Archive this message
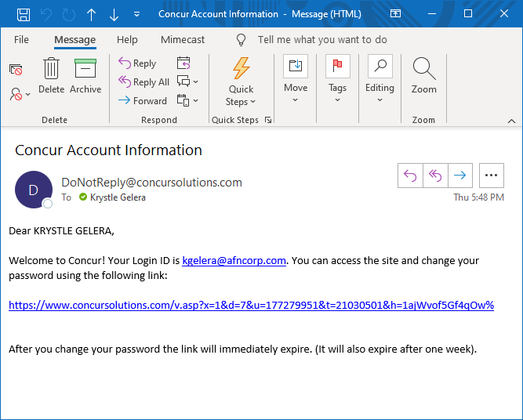Viewport: 523px width, 420px height. [x=85, y=76]
